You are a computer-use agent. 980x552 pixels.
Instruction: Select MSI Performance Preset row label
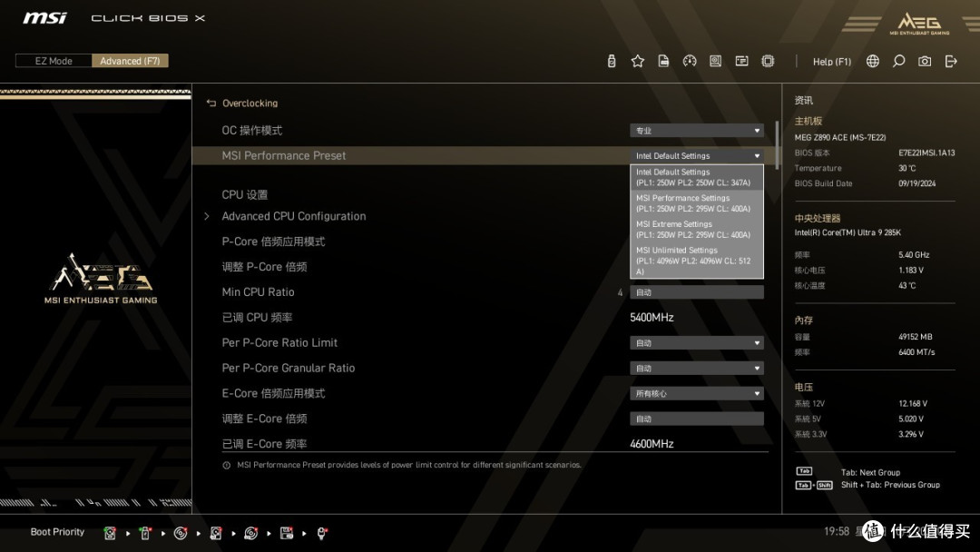pos(284,155)
